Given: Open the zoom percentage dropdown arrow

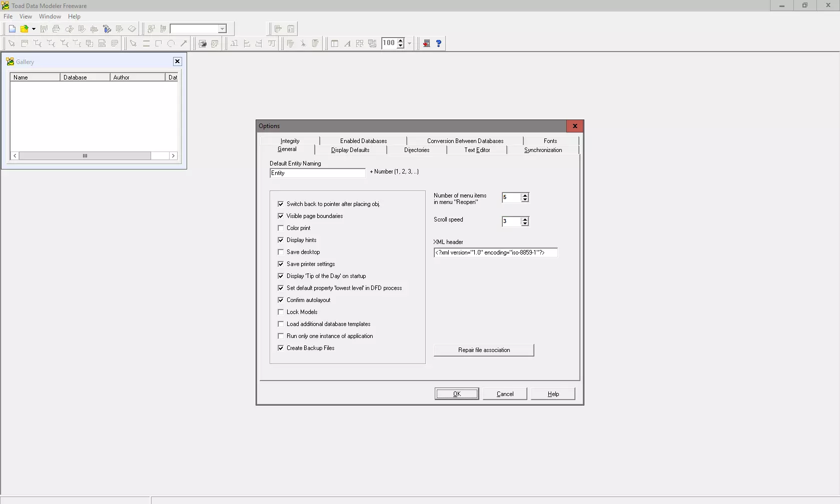Looking at the screenshot, I should click(x=409, y=43).
